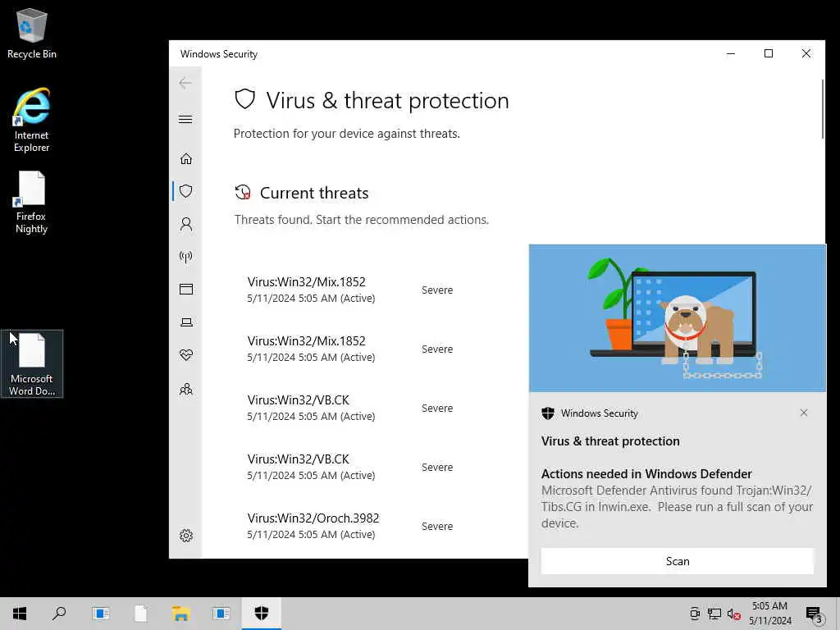
Task: Open blank document icon on taskbar
Action: coord(140,614)
